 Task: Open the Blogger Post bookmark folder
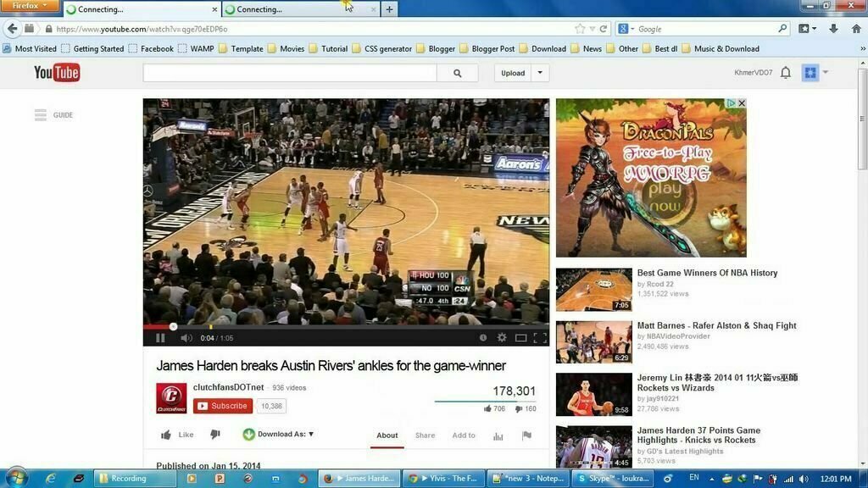pyautogui.click(x=487, y=48)
